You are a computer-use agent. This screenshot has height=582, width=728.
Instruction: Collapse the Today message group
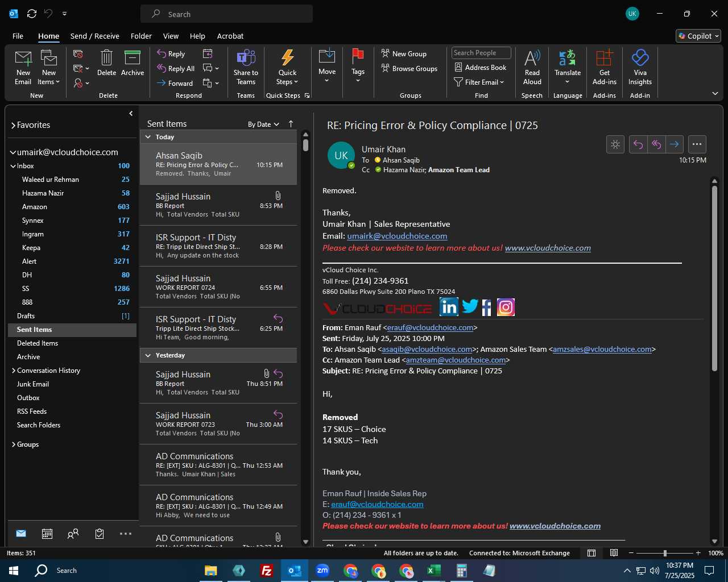tap(148, 137)
